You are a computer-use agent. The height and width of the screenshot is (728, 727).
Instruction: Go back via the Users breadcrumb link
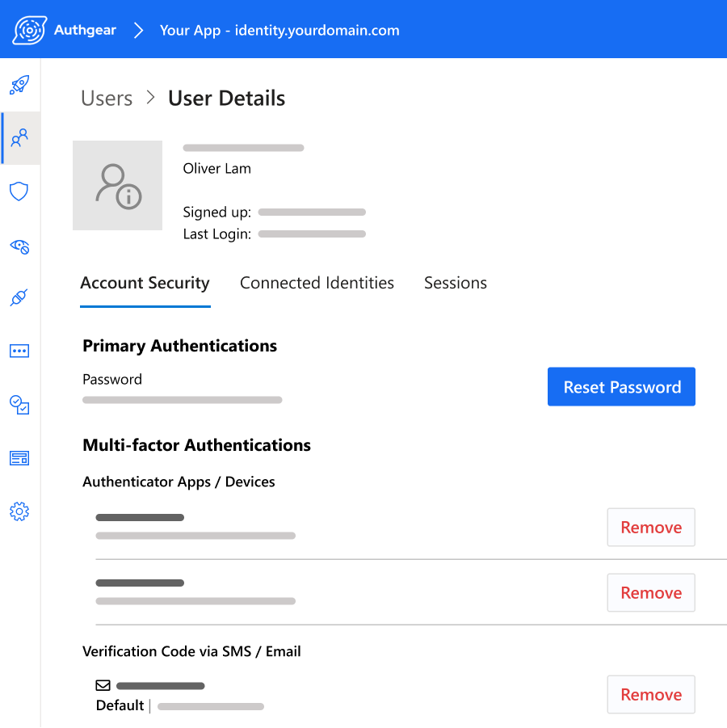point(106,98)
